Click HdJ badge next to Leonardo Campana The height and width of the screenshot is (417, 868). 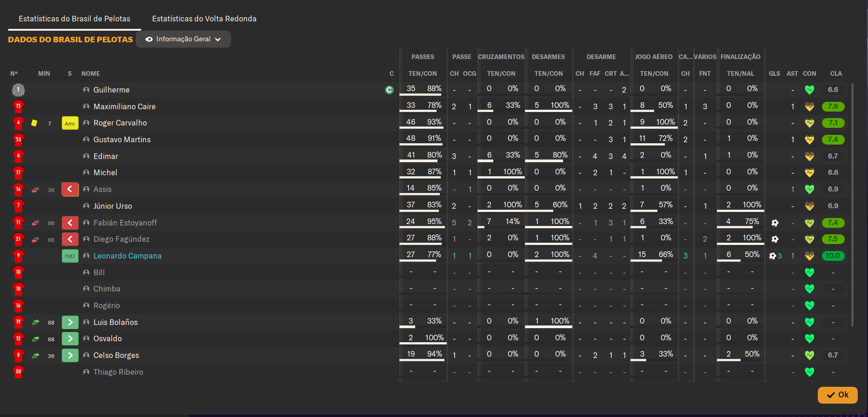[70, 256]
